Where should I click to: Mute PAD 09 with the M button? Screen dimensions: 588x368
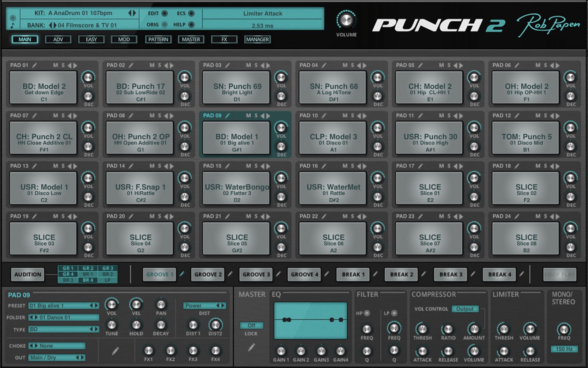point(248,116)
